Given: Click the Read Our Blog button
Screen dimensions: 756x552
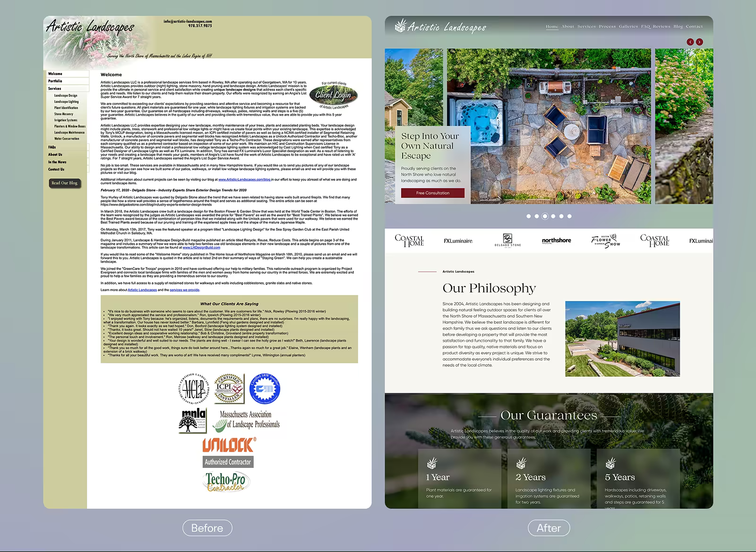Looking at the screenshot, I should 65,183.
